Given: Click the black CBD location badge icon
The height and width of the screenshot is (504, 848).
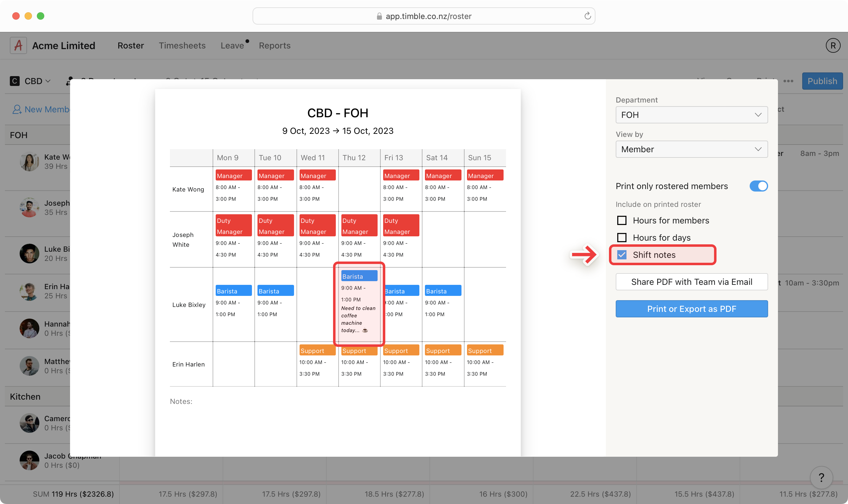Looking at the screenshot, I should point(15,81).
